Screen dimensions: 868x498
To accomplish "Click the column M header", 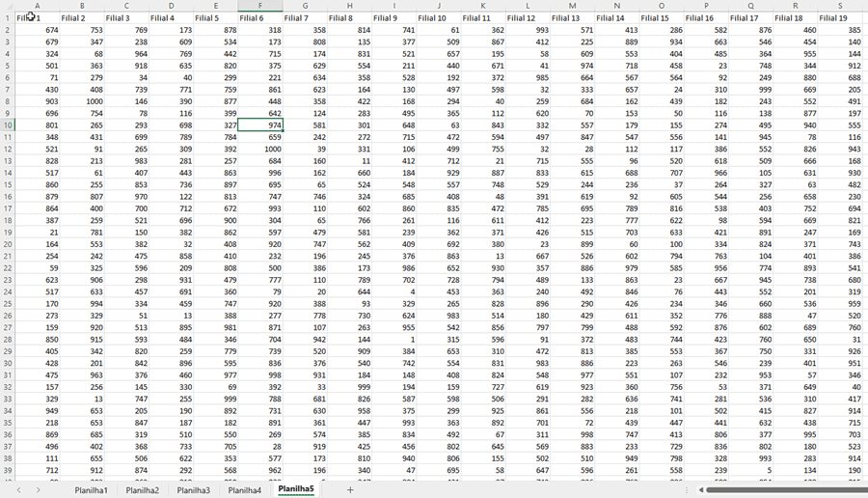I will 572,6.
